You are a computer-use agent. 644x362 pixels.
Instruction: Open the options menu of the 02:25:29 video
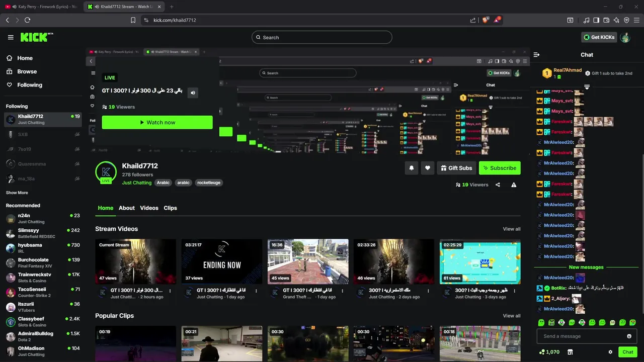(x=514, y=291)
